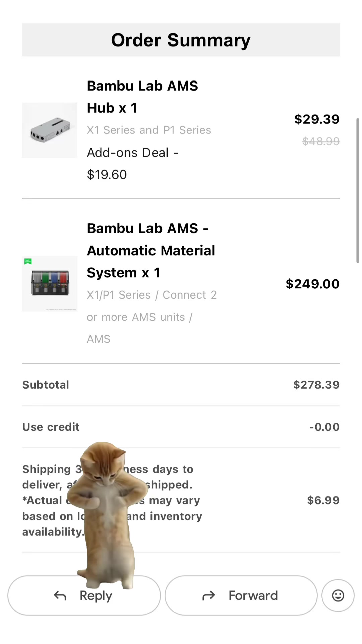362x644 pixels.
Task: Tap the Use credit row label
Action: (x=51, y=427)
